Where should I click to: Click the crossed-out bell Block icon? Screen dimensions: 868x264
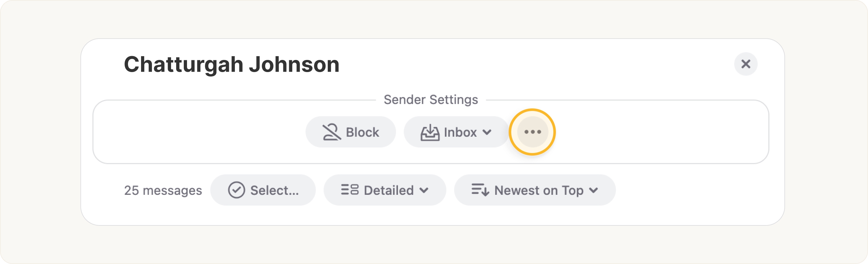point(332,132)
